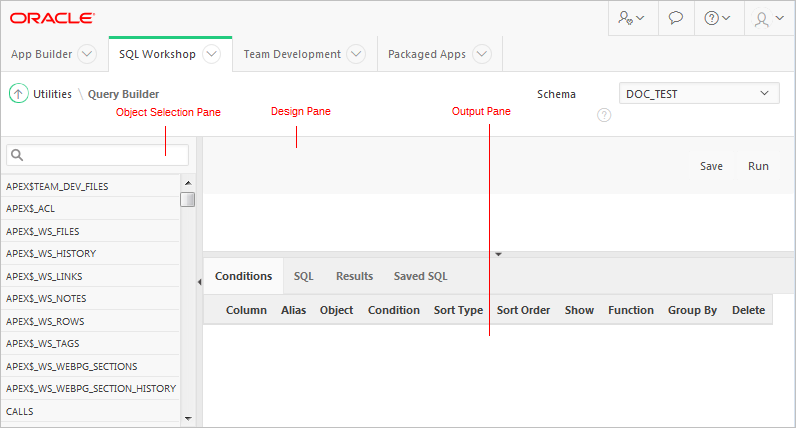Open the Help question mark menu
The image size is (796, 428).
[x=717, y=18]
